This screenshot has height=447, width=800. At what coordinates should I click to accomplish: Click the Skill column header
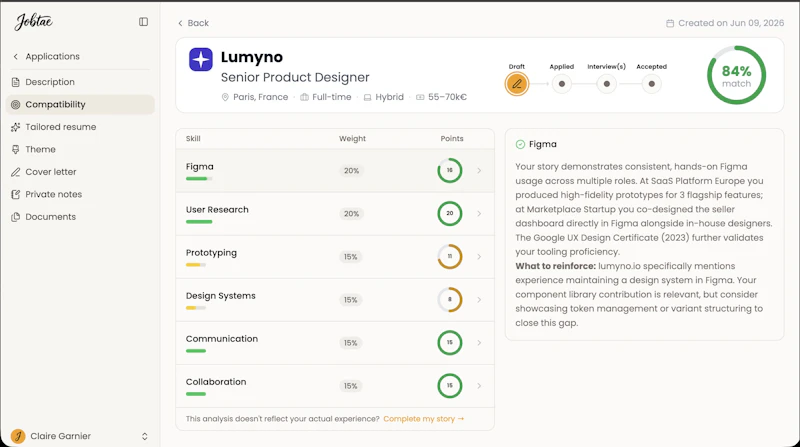click(x=193, y=138)
